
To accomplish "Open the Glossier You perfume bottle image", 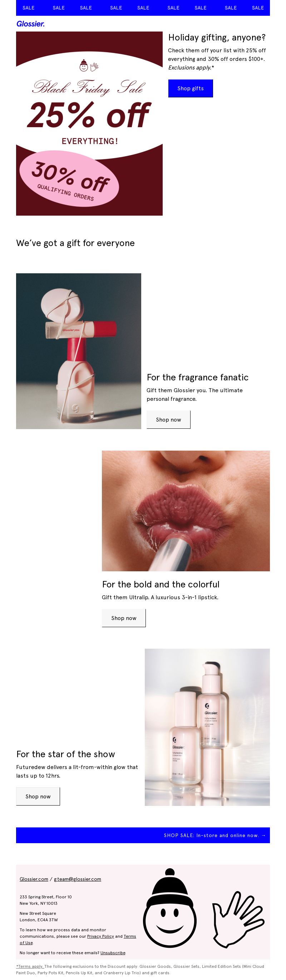I will pos(79,351).
